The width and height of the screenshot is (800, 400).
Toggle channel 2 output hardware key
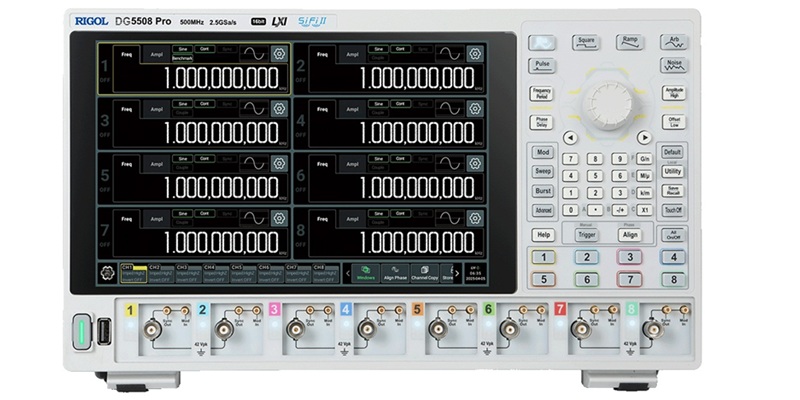587,258
